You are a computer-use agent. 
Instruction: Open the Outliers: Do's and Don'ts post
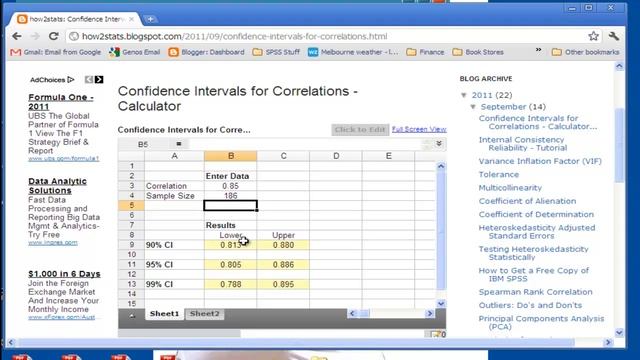pyautogui.click(x=530, y=305)
